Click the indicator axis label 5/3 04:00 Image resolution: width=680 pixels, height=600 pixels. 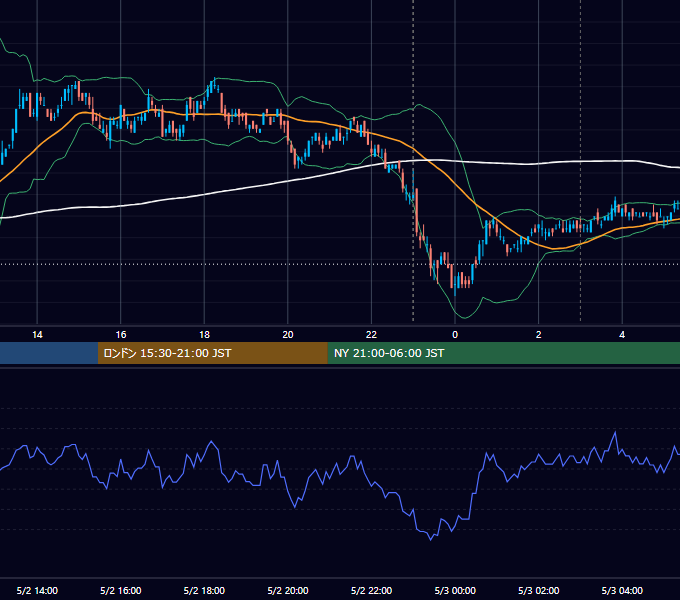pos(622,590)
